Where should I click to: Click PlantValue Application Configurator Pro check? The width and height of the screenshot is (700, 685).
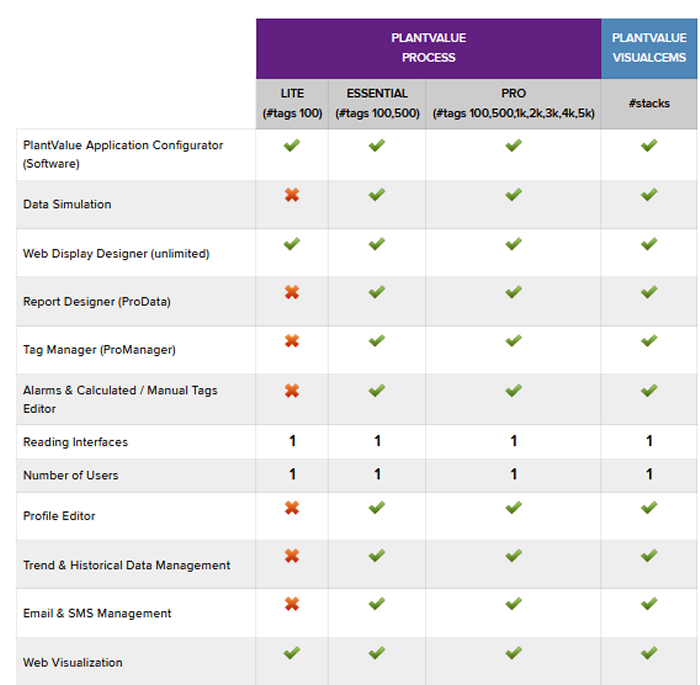[513, 146]
